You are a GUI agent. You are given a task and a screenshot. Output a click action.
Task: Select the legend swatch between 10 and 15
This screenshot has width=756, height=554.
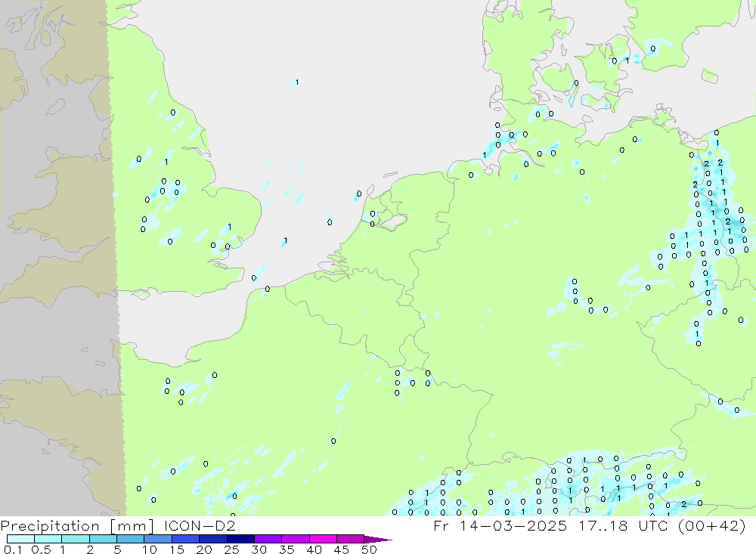[158, 539]
